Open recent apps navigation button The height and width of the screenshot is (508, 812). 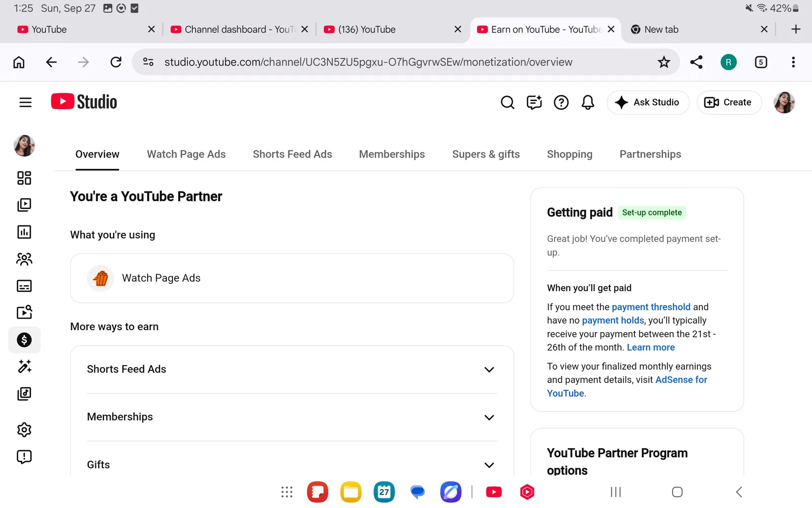[x=616, y=492]
